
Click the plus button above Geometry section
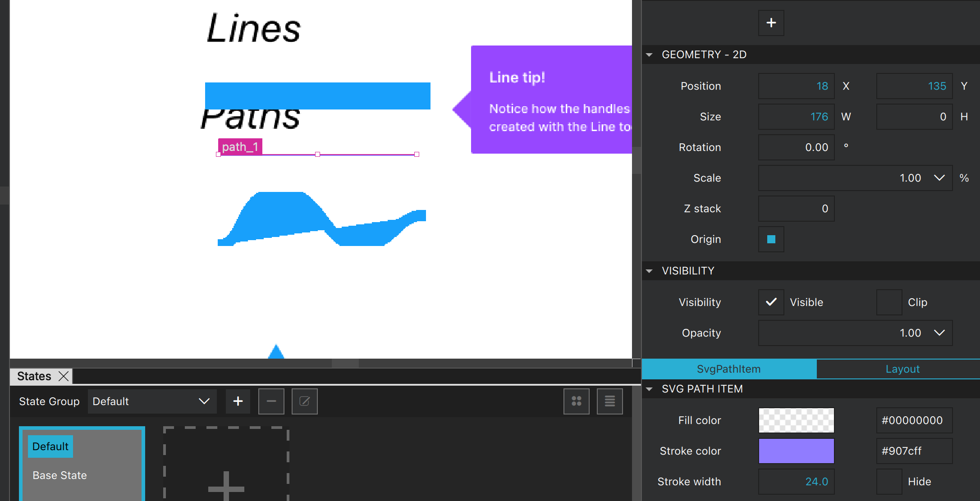(x=771, y=23)
